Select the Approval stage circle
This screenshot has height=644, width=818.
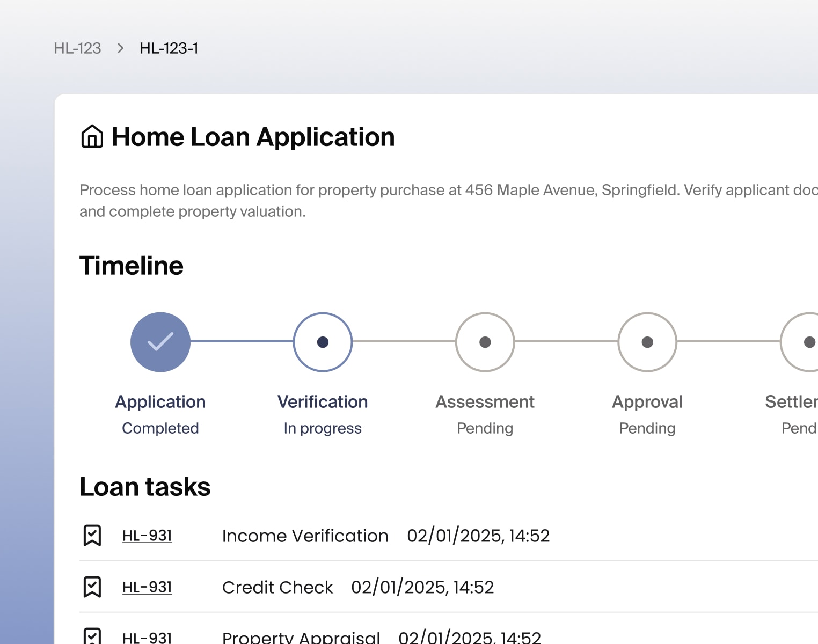tap(647, 342)
